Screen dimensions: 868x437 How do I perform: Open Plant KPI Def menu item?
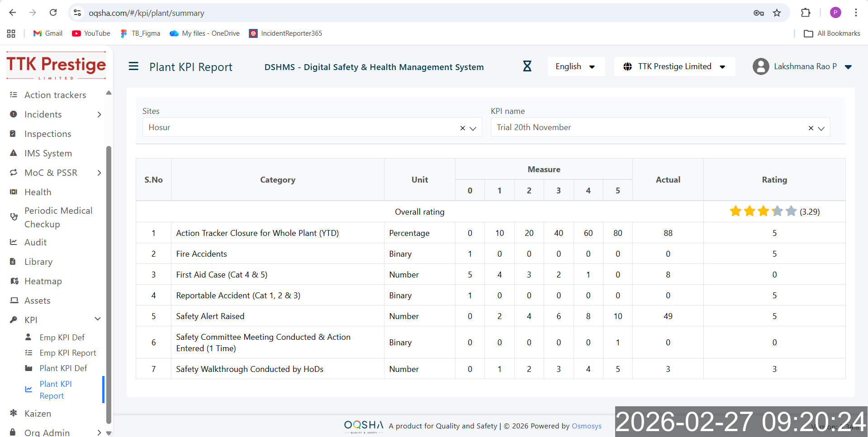click(x=63, y=368)
